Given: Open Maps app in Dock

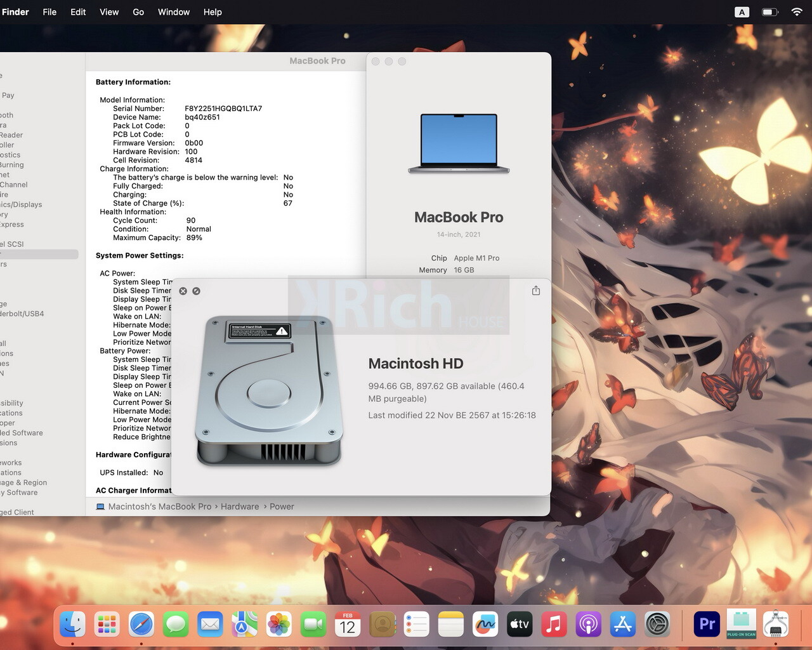Looking at the screenshot, I should tap(244, 625).
